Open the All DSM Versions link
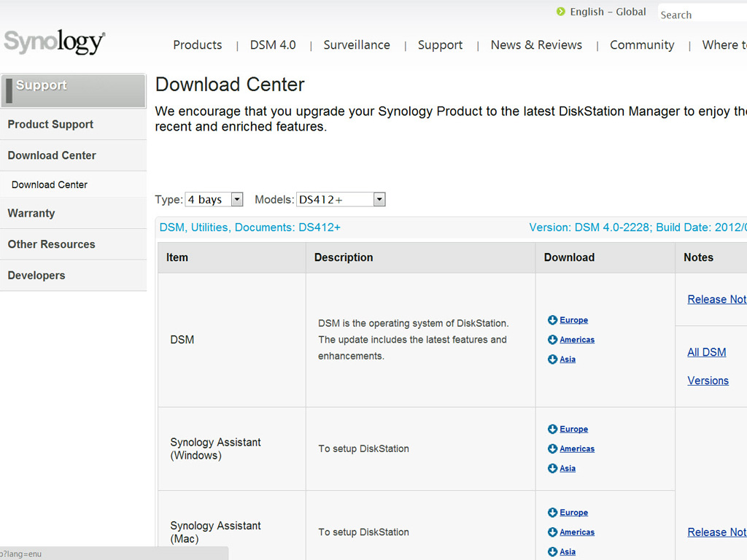 point(708,366)
